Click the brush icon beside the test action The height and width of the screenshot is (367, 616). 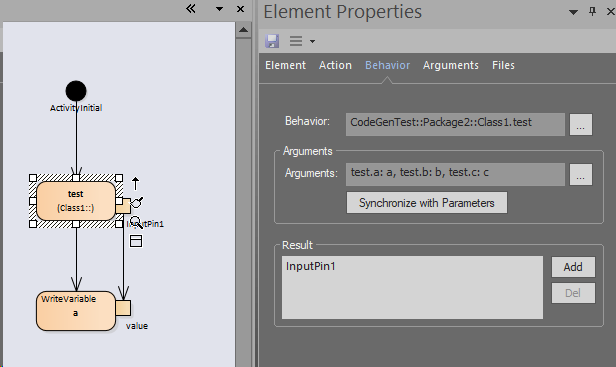137,203
